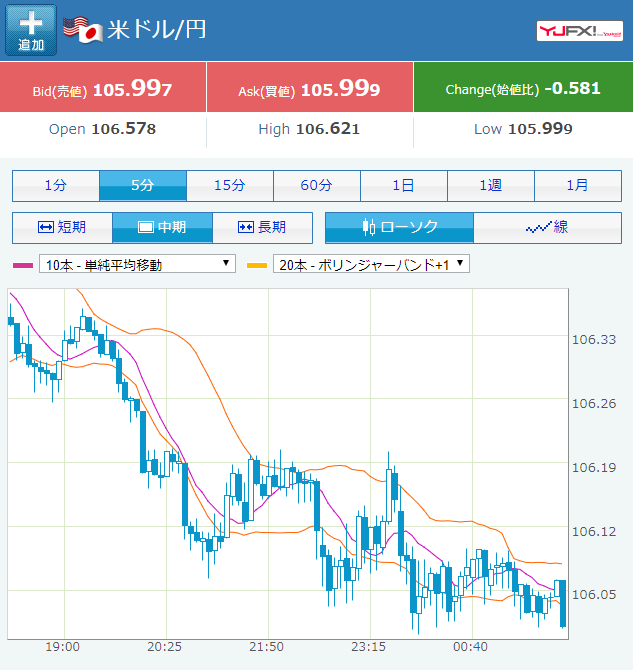
Task: Click the Change(始値比) -0.581 panel
Action: 522,88
